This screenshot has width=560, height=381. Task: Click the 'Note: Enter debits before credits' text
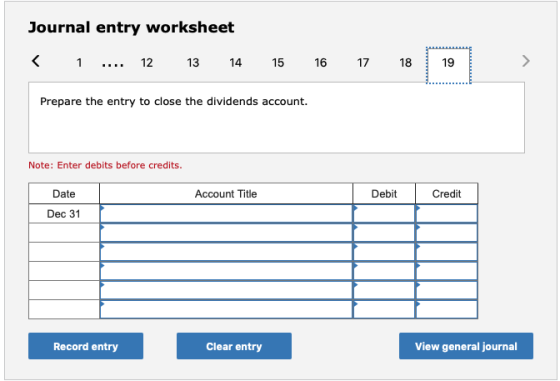tap(105, 165)
